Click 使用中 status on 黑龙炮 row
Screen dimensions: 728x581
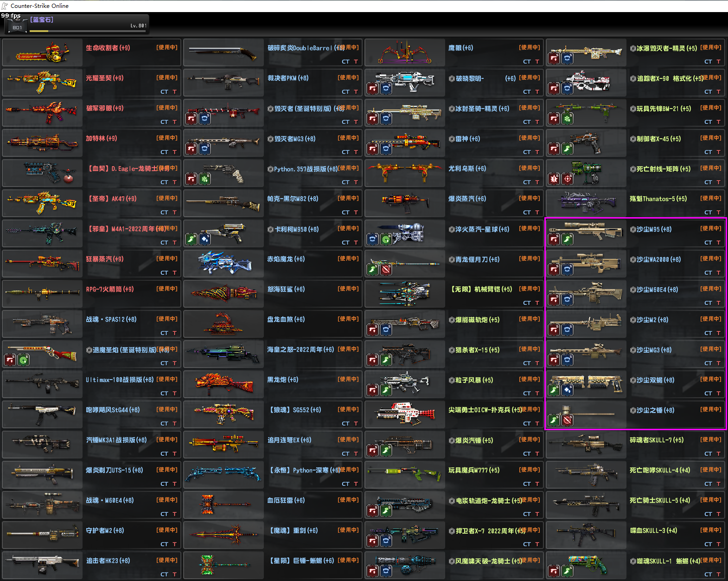pos(348,379)
